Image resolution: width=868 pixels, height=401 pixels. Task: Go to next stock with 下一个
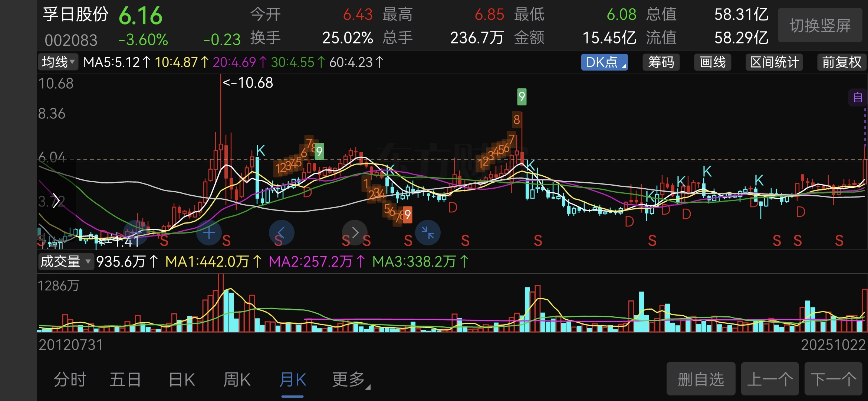click(833, 379)
